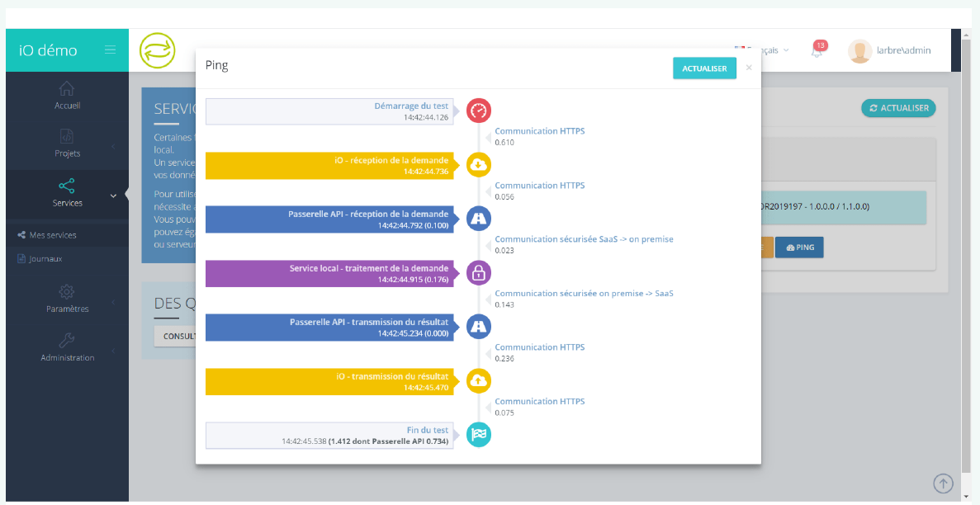980x505 pixels.
Task: Click the Paramètres gear icon
Action: tap(67, 291)
